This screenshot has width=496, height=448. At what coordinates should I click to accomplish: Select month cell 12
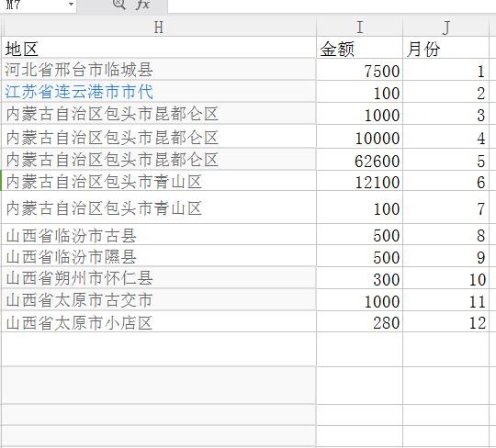[x=446, y=321]
